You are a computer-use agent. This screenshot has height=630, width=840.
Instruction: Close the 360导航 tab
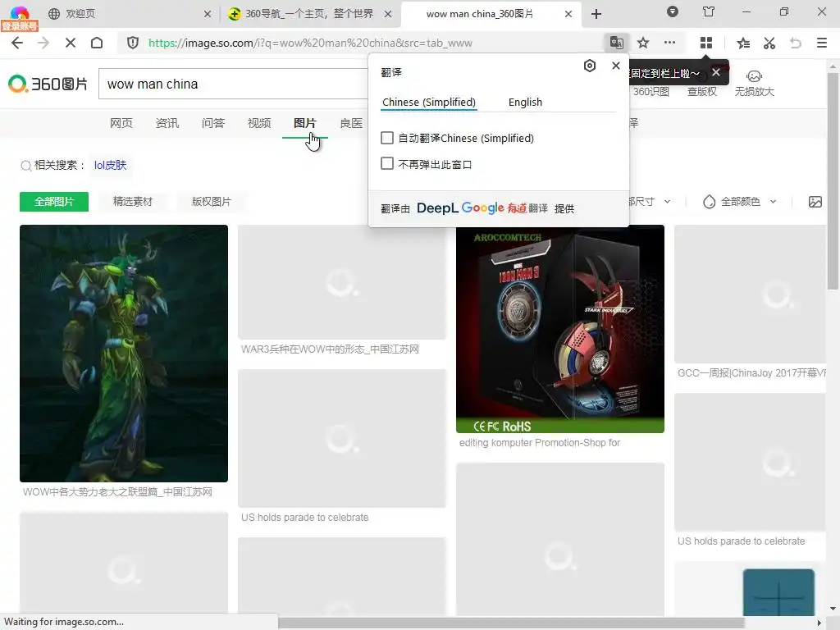coord(388,14)
